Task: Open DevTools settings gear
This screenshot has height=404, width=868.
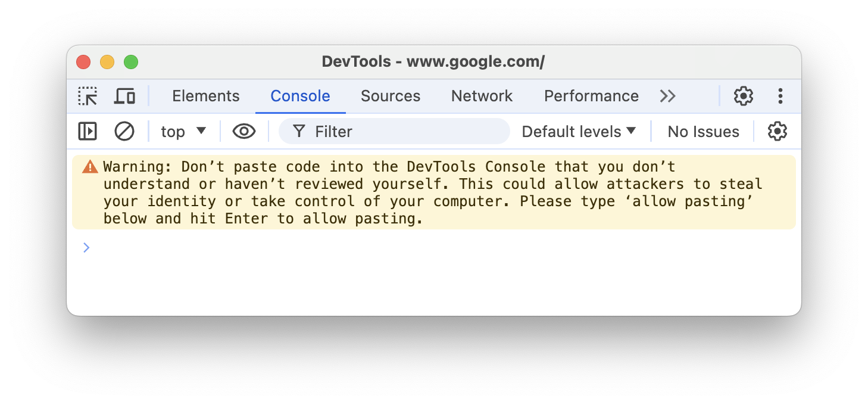Action: click(743, 95)
